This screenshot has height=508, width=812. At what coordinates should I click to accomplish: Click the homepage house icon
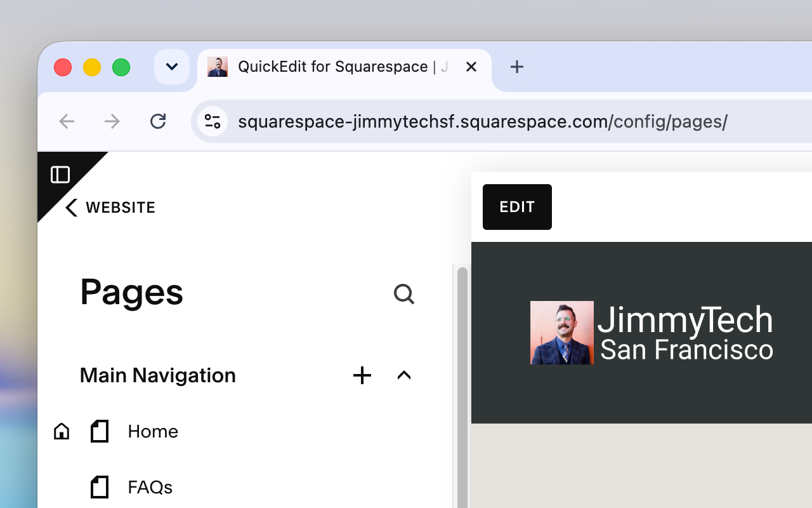[x=62, y=432]
